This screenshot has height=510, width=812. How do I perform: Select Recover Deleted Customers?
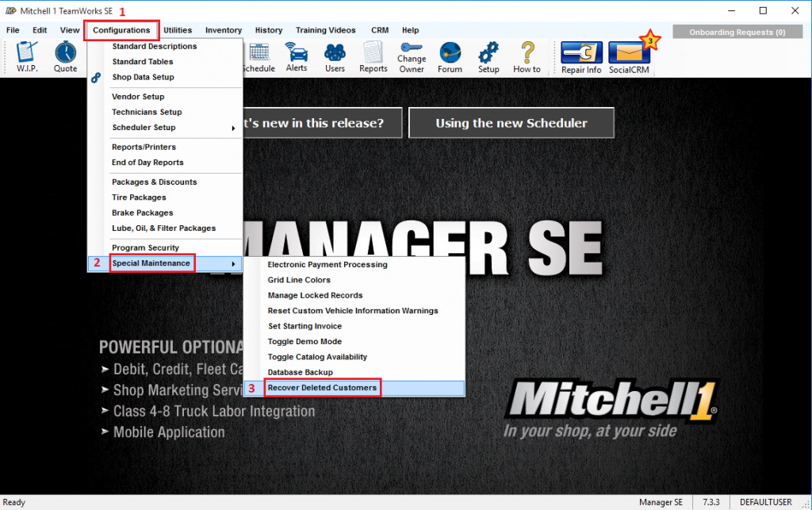(354, 388)
